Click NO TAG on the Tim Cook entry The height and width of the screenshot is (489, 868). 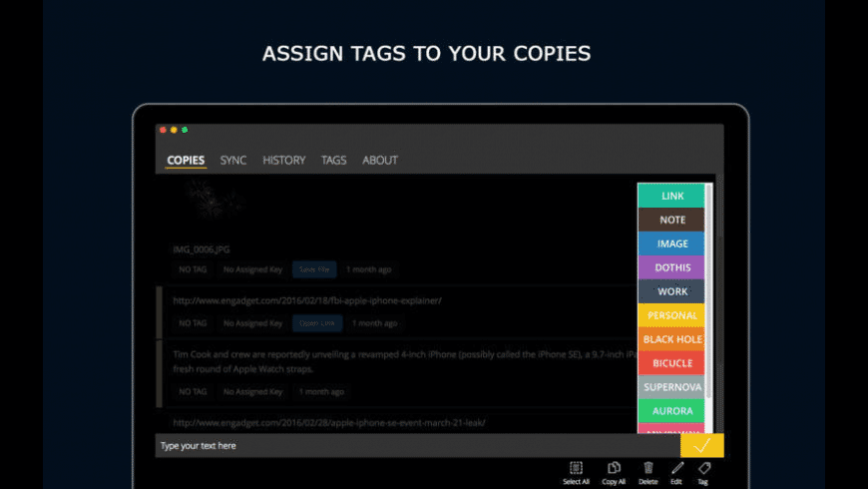point(193,392)
